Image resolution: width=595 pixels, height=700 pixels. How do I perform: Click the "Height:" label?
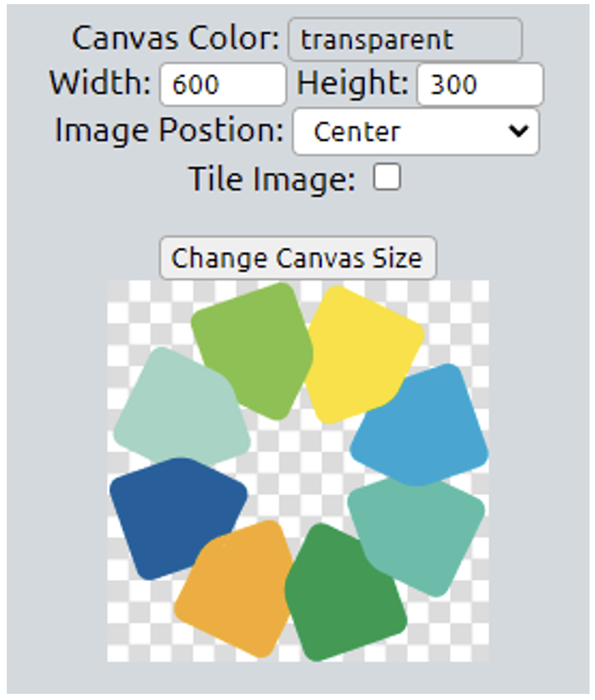point(353,84)
